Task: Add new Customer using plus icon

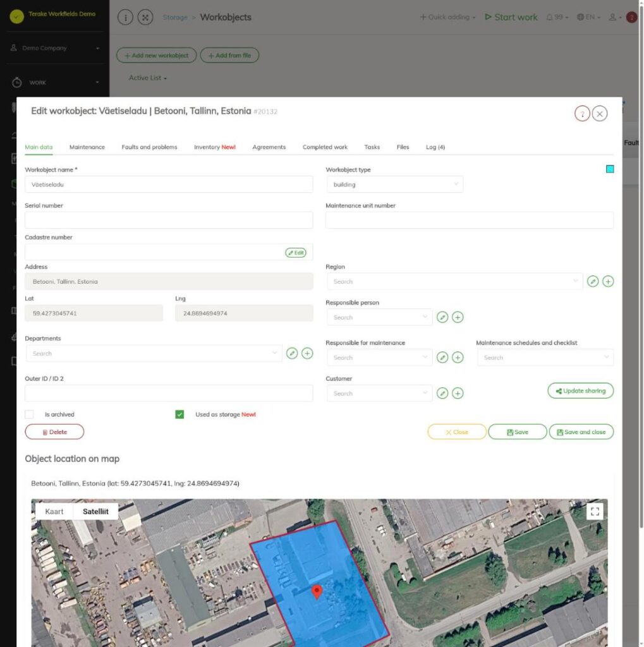Action: click(458, 393)
